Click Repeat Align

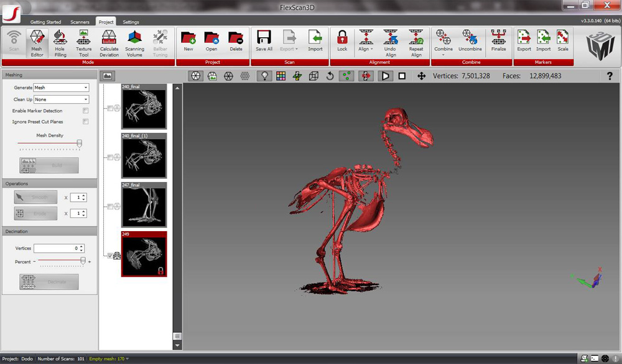(416, 43)
